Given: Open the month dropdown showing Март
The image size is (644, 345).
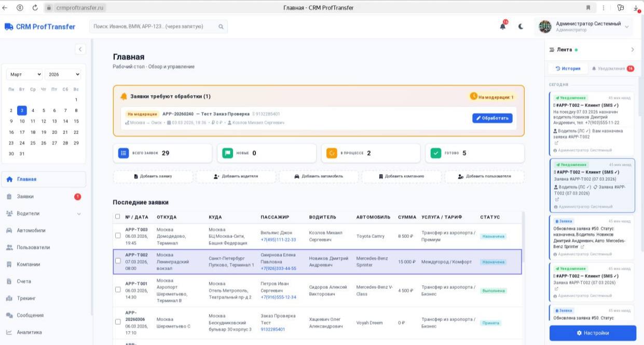Looking at the screenshot, I should (x=24, y=74).
